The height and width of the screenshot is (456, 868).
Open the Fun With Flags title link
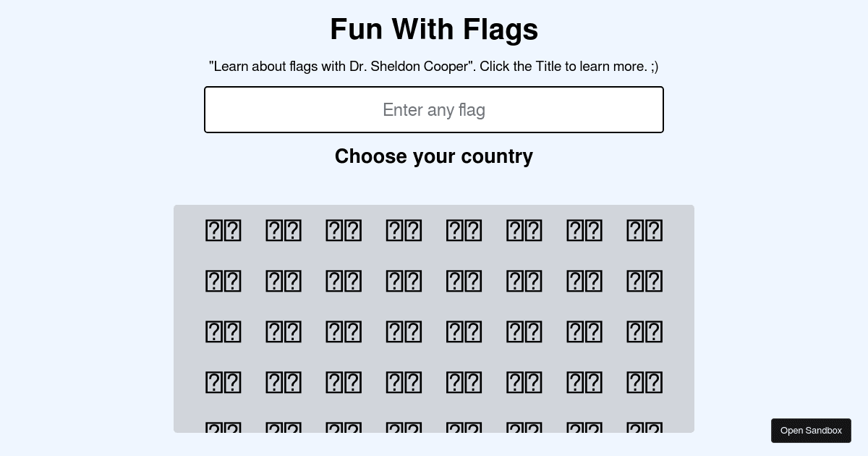pyautogui.click(x=434, y=29)
